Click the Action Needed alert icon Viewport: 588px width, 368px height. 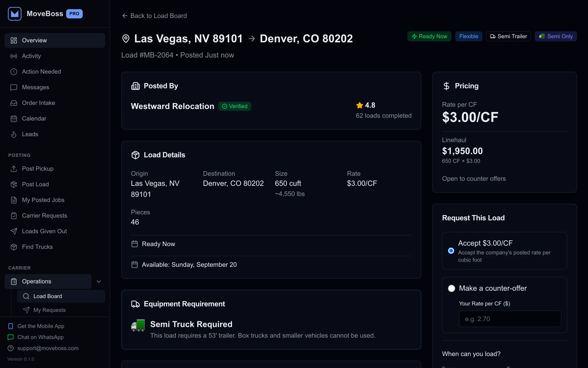pyautogui.click(x=14, y=72)
